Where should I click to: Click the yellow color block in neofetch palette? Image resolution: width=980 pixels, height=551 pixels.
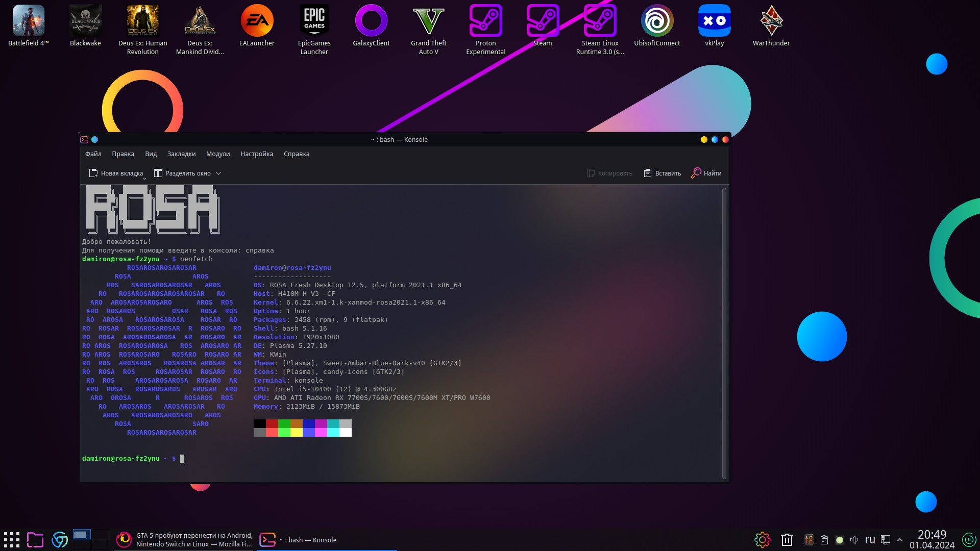tap(297, 432)
